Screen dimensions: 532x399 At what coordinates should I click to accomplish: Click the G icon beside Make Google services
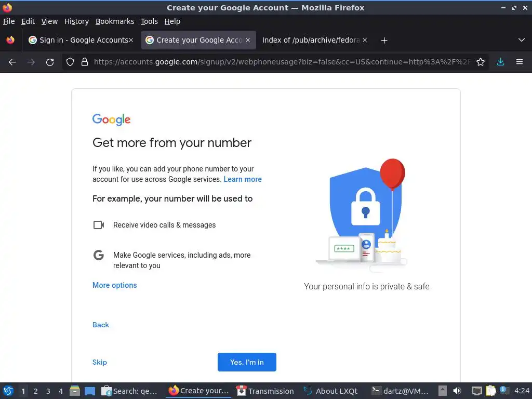(98, 255)
